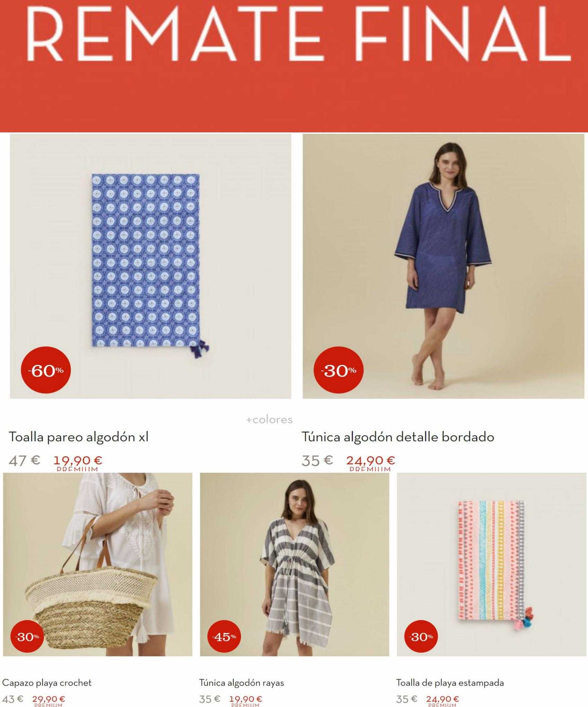Show more colors via +colores

269,420
